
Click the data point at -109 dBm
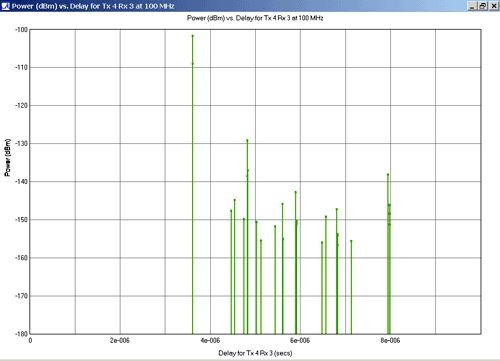[x=192, y=64]
